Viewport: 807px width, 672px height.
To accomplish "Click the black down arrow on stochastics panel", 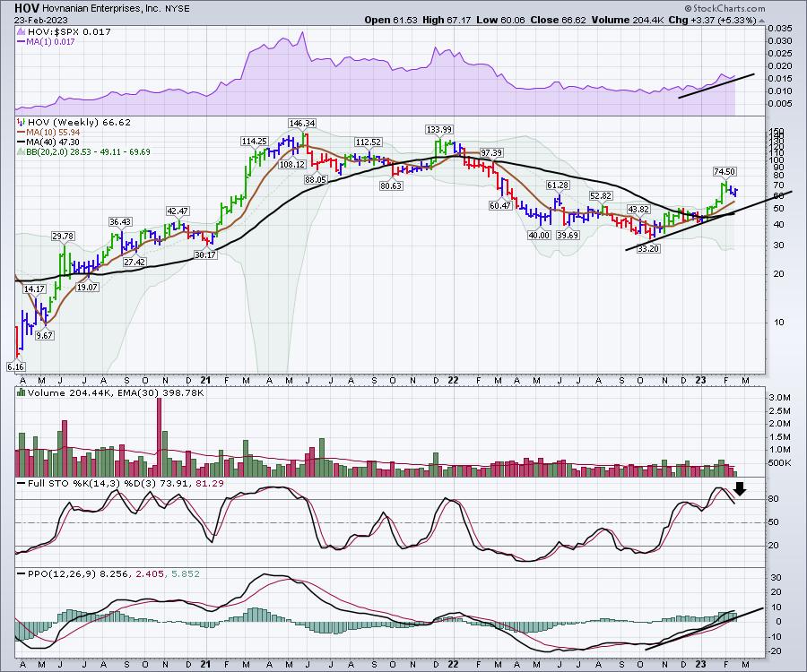I will 740,489.
